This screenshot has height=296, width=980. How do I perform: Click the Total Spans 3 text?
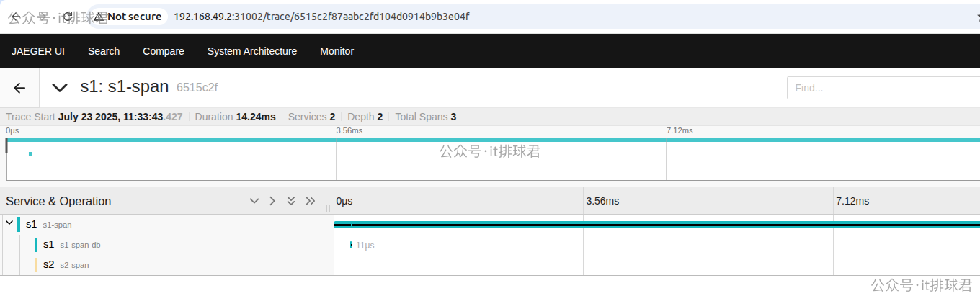pos(426,117)
